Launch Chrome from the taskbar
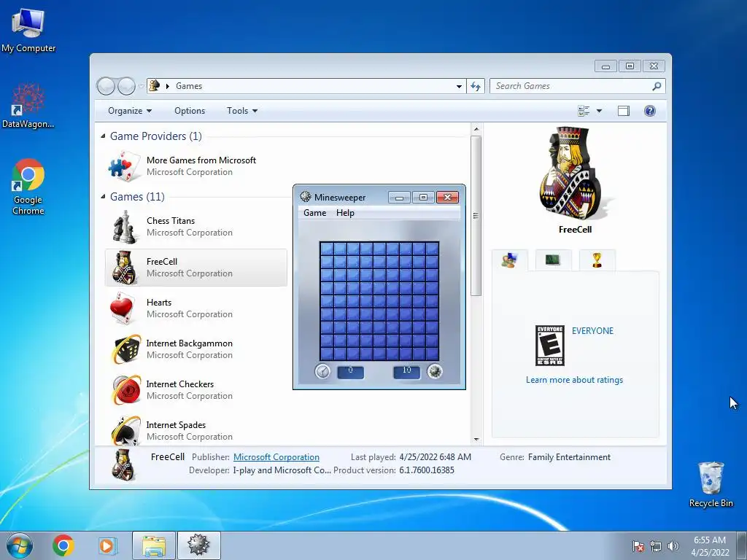747x560 pixels. click(x=63, y=545)
